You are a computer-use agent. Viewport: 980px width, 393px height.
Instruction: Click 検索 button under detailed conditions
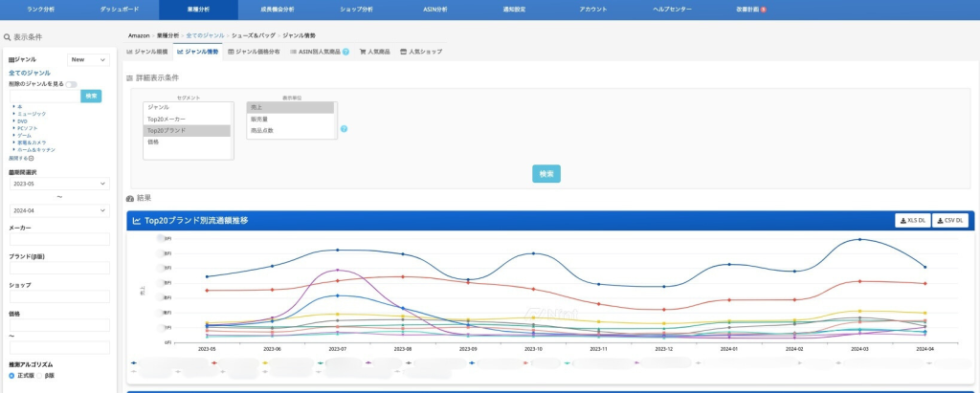546,173
